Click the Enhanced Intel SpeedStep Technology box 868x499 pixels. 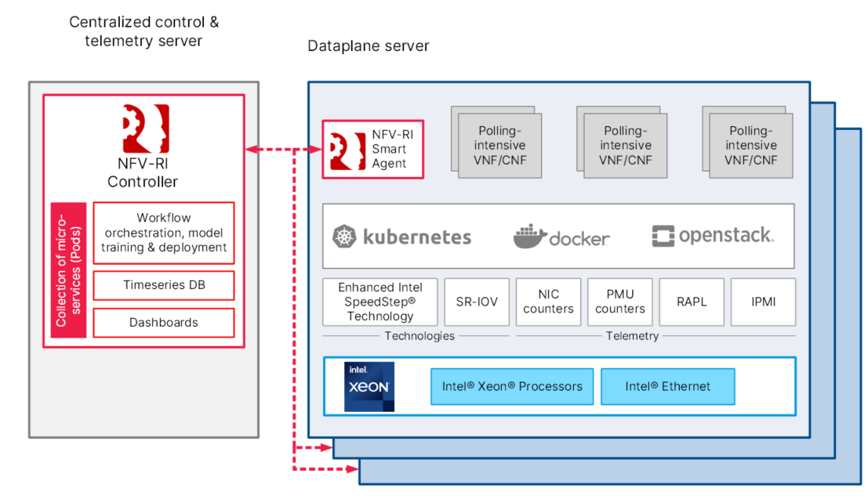380,302
